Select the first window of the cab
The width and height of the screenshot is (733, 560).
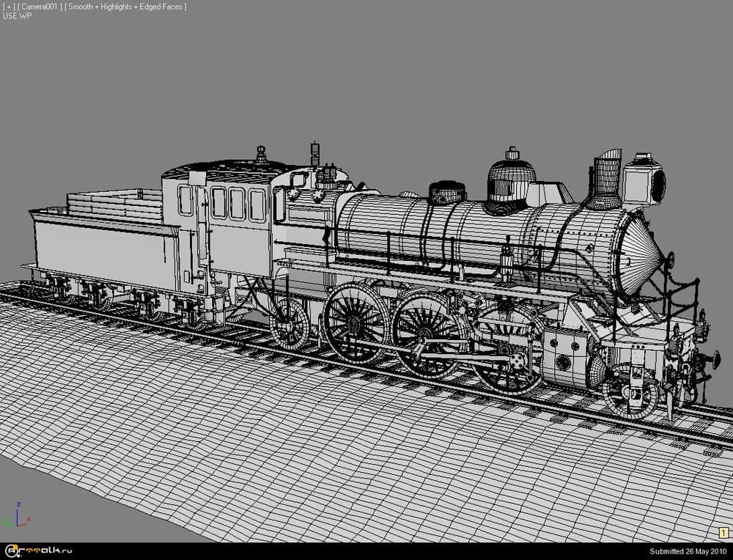(185, 200)
